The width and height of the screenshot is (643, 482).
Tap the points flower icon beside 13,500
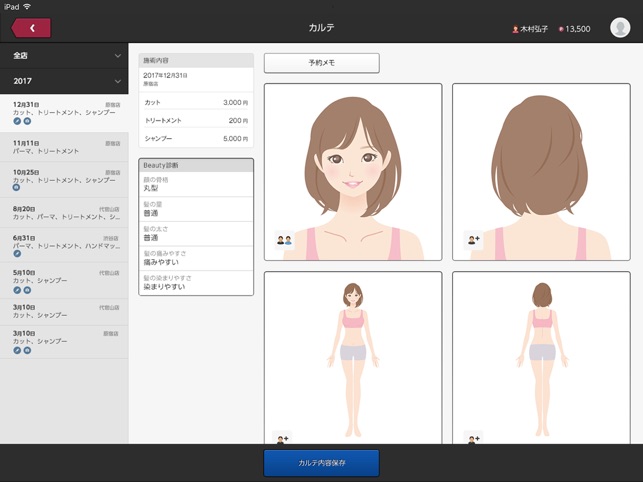point(562,29)
